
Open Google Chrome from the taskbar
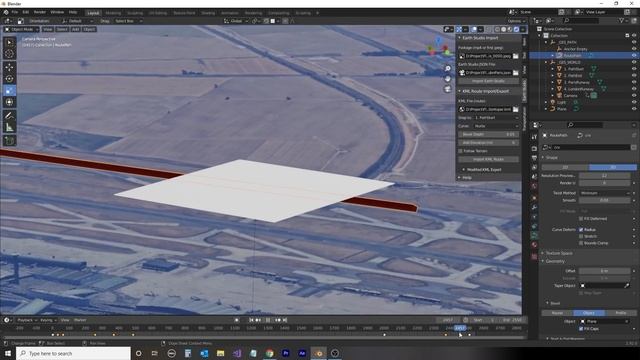[x=269, y=353]
